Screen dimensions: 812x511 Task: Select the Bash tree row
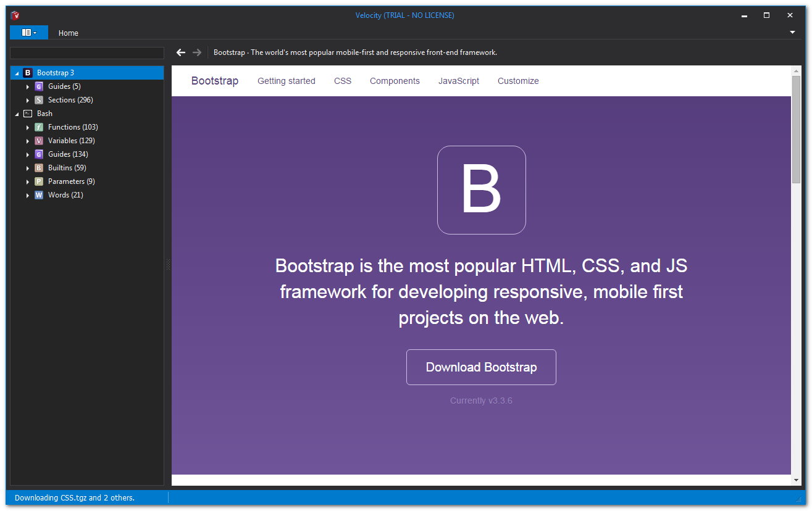pyautogui.click(x=87, y=114)
